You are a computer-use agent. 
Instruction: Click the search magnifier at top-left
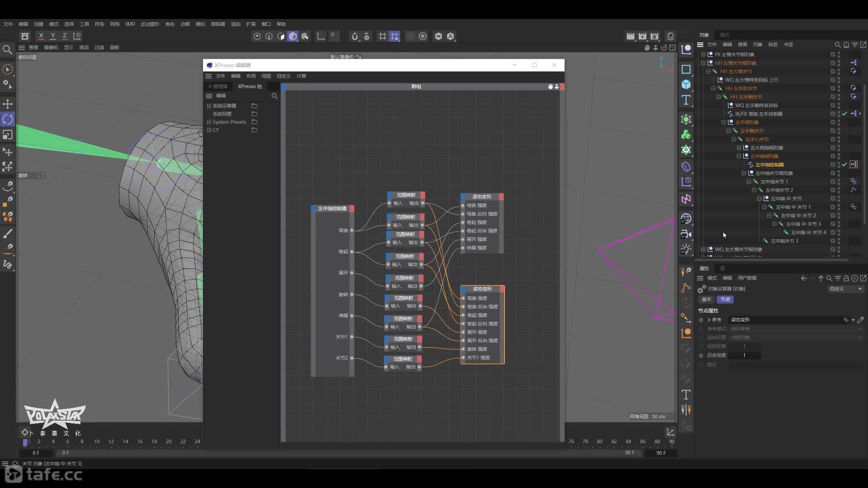tap(7, 49)
